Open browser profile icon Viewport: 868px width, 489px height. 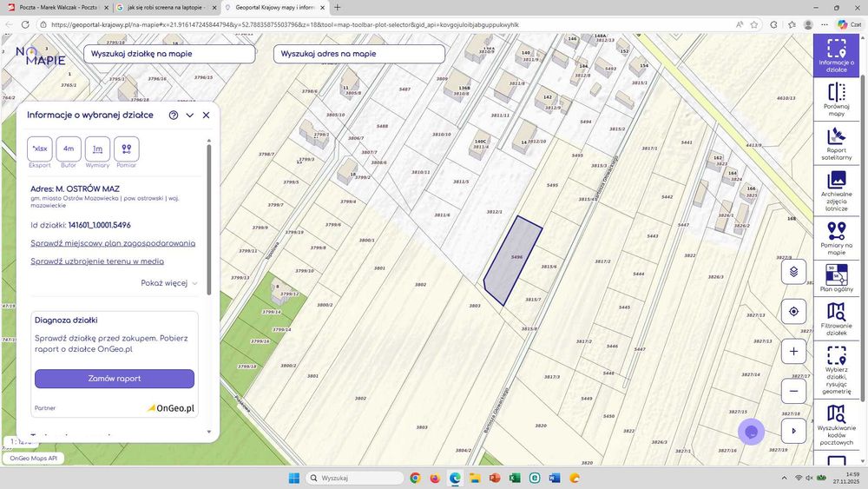pos(808,24)
